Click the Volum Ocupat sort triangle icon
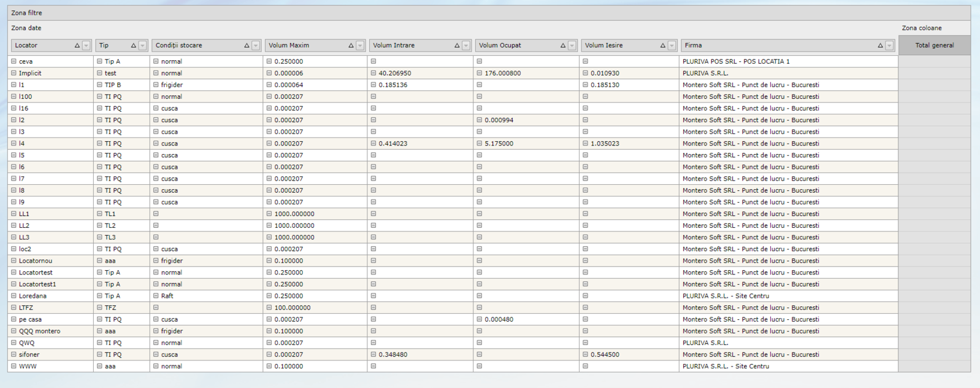 point(562,45)
